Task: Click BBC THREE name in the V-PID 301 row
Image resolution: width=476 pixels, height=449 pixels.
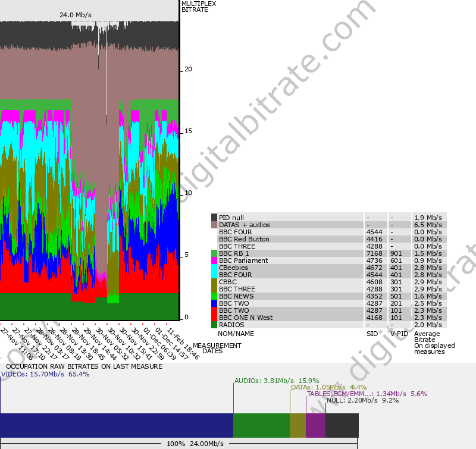Action: pyautogui.click(x=237, y=289)
